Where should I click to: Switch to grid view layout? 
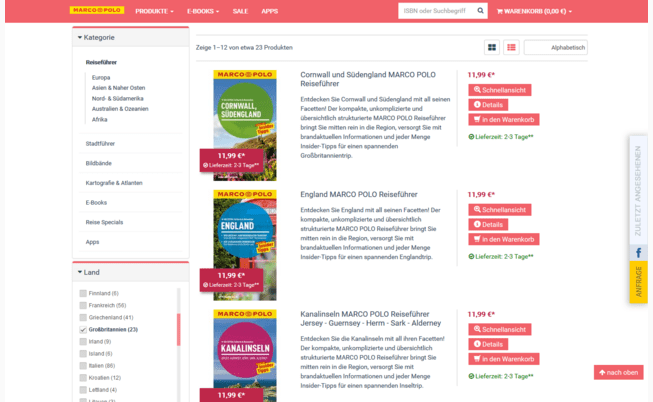click(492, 47)
